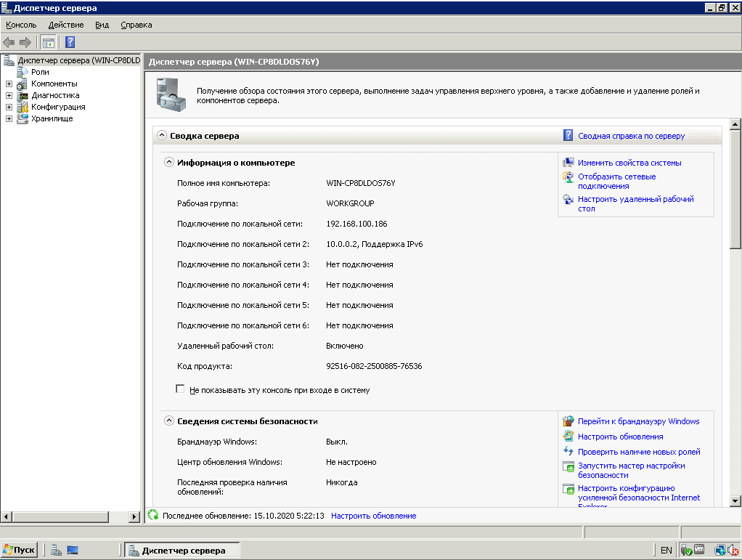The height and width of the screenshot is (560, 742).
Task: Click Проверить наличие новых ролей link
Action: (639, 452)
